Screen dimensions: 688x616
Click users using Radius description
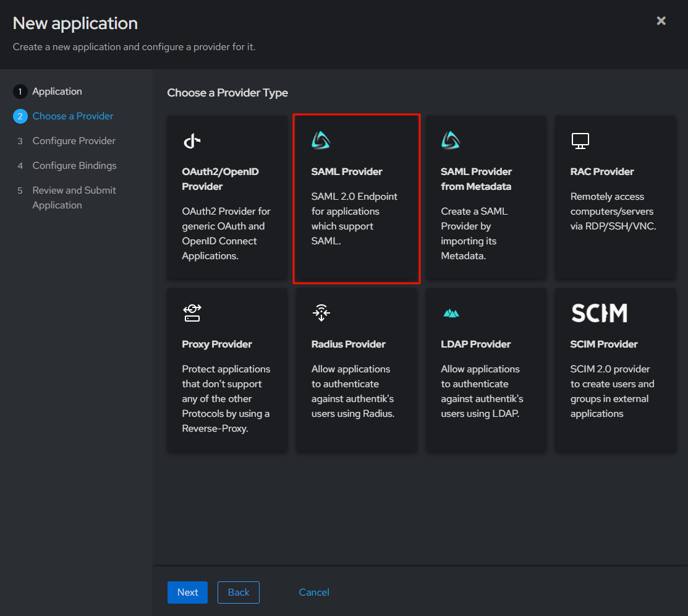pyautogui.click(x=353, y=391)
